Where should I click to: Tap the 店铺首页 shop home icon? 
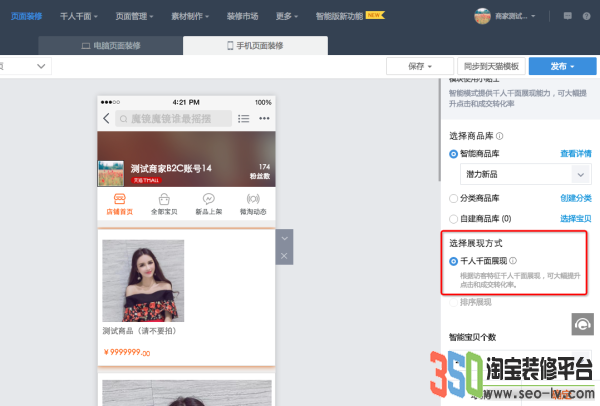(x=119, y=199)
